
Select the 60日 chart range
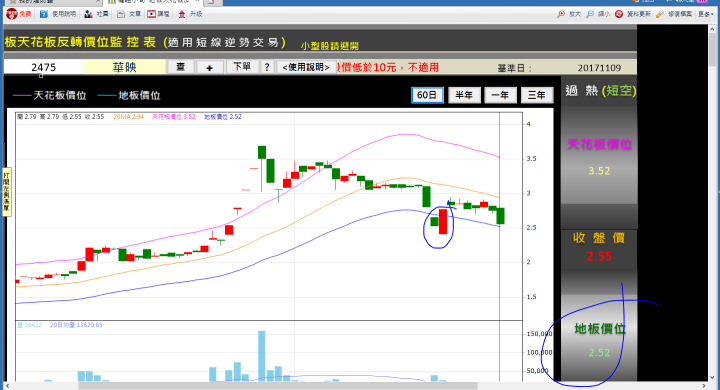(427, 95)
